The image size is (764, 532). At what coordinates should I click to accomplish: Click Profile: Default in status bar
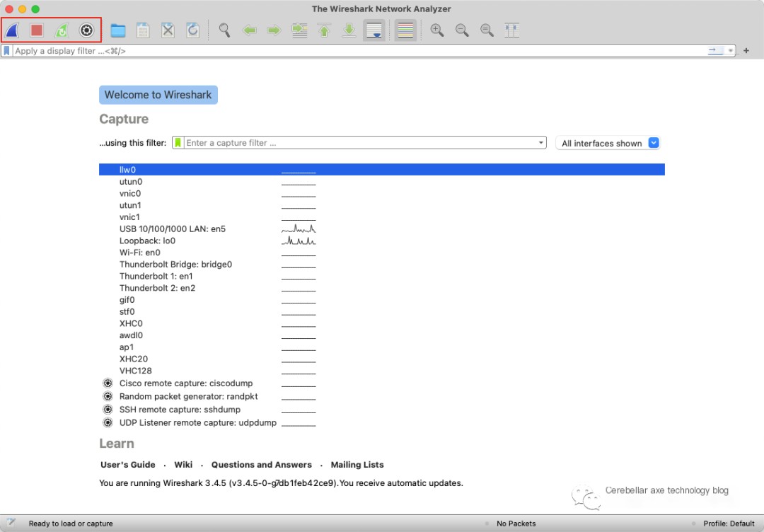click(x=729, y=524)
